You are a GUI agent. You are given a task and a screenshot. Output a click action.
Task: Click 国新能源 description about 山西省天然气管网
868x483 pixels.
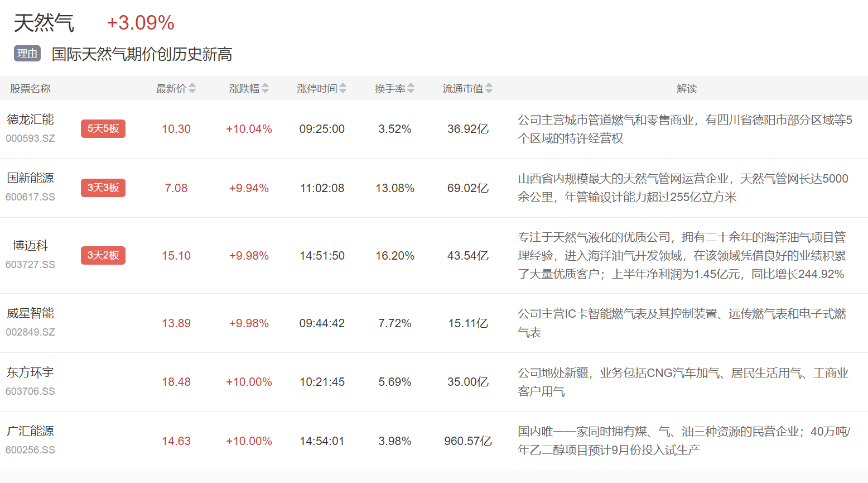tap(683, 188)
